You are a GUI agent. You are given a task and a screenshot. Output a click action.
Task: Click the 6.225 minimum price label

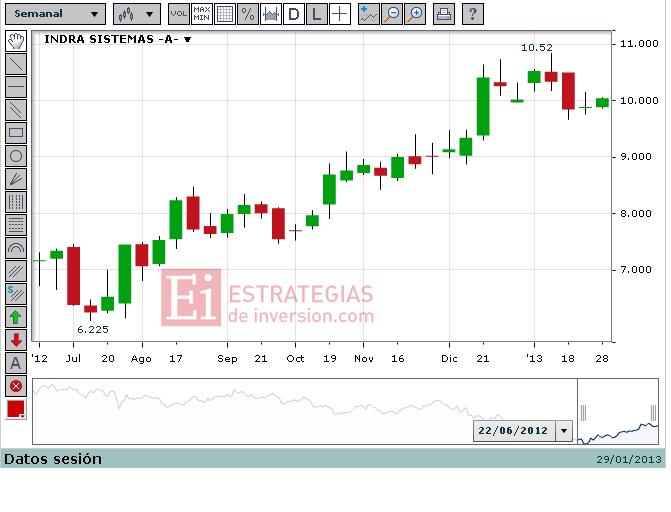point(93,330)
